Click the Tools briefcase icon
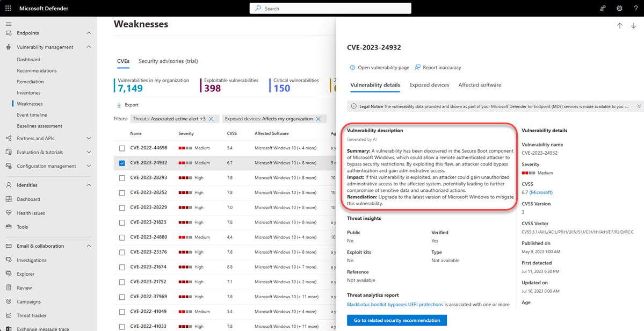The image size is (644, 331). click(x=9, y=227)
